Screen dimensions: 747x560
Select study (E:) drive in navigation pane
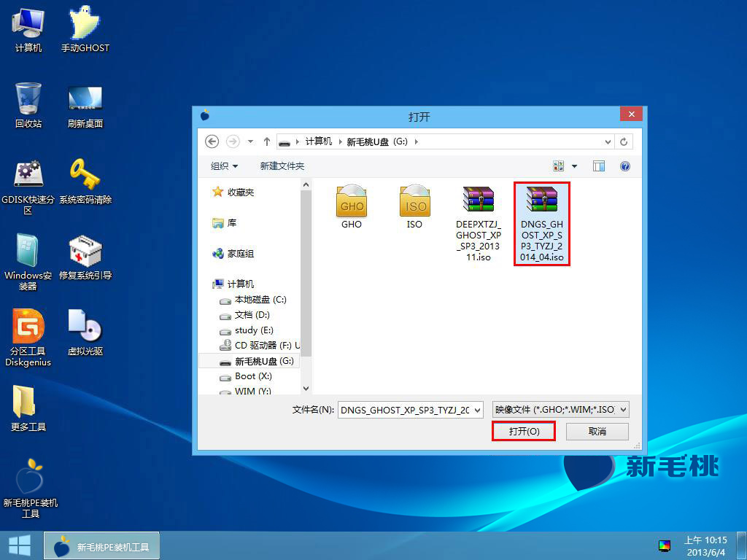pyautogui.click(x=247, y=330)
